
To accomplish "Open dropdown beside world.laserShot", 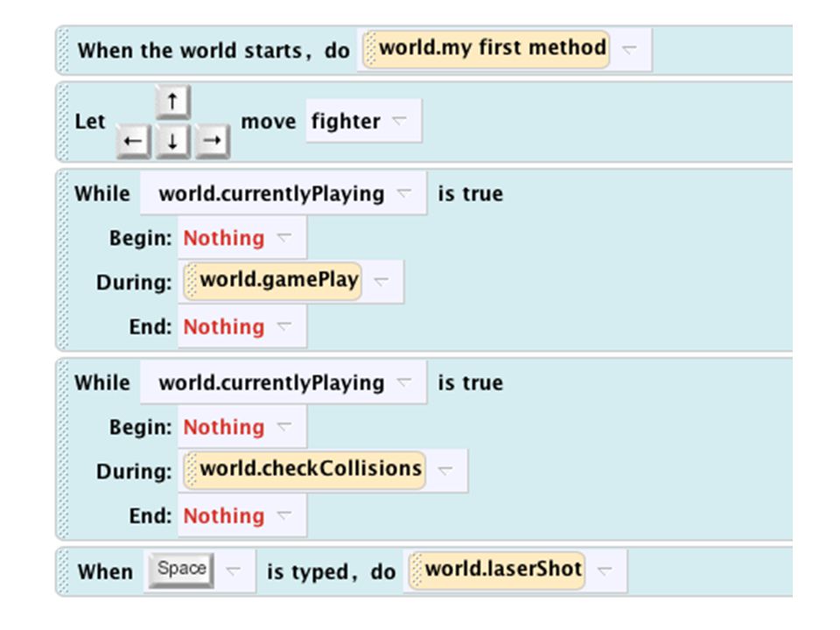I will click(x=605, y=570).
